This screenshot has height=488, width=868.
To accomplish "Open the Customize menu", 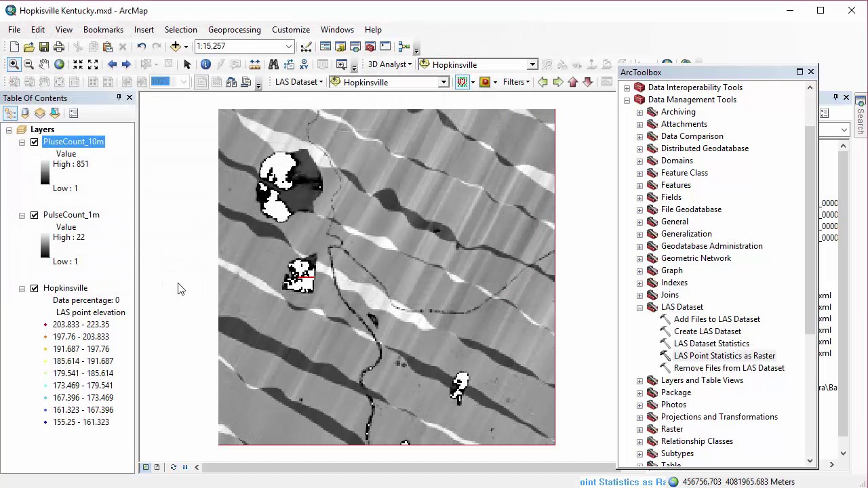I will pyautogui.click(x=291, y=30).
